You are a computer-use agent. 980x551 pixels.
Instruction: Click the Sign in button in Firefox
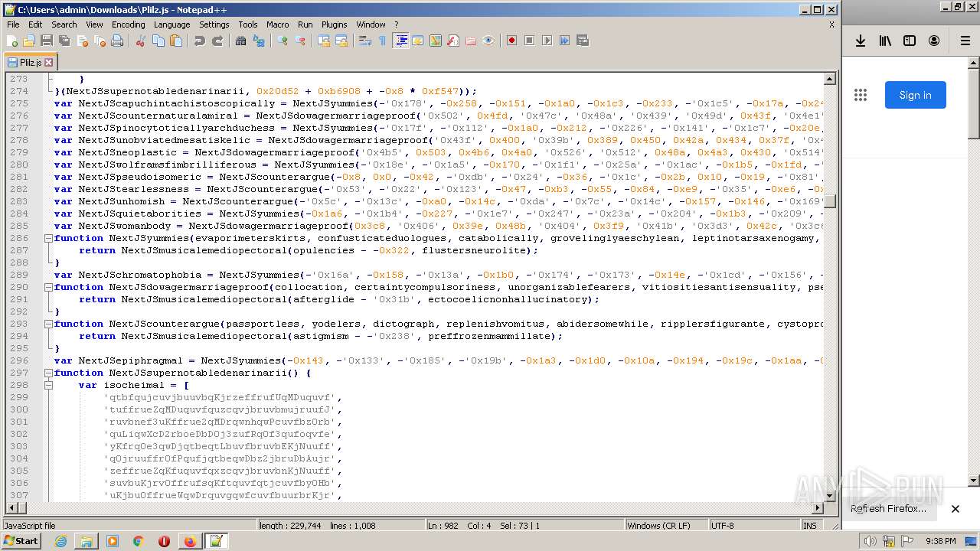[915, 95]
